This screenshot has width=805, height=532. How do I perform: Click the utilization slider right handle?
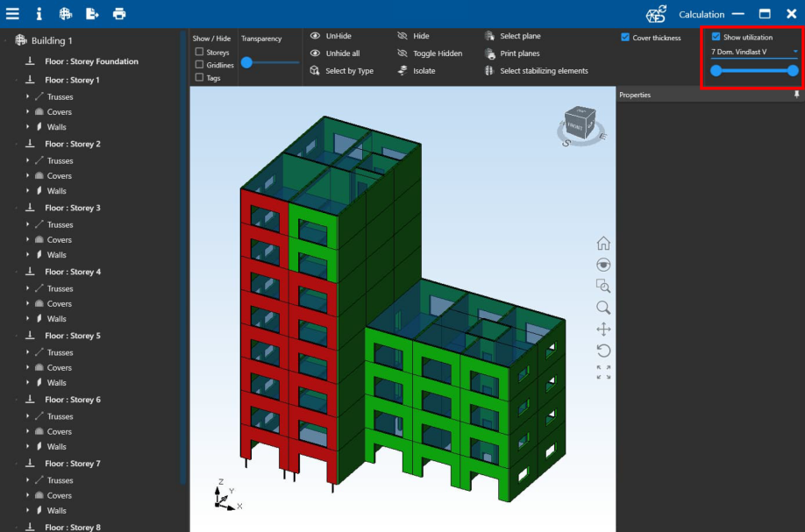(793, 71)
